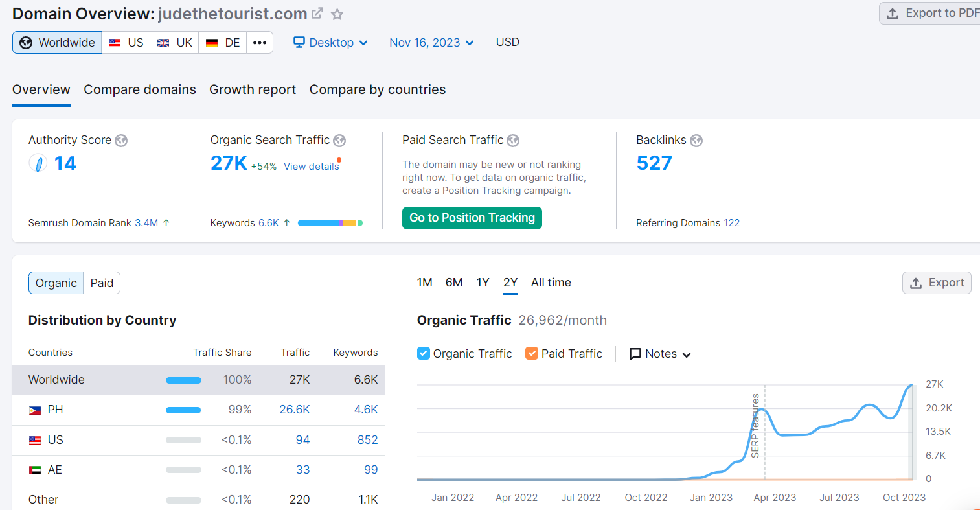Open the external link icon beside the domain name
The height and width of the screenshot is (510, 980).
click(317, 14)
